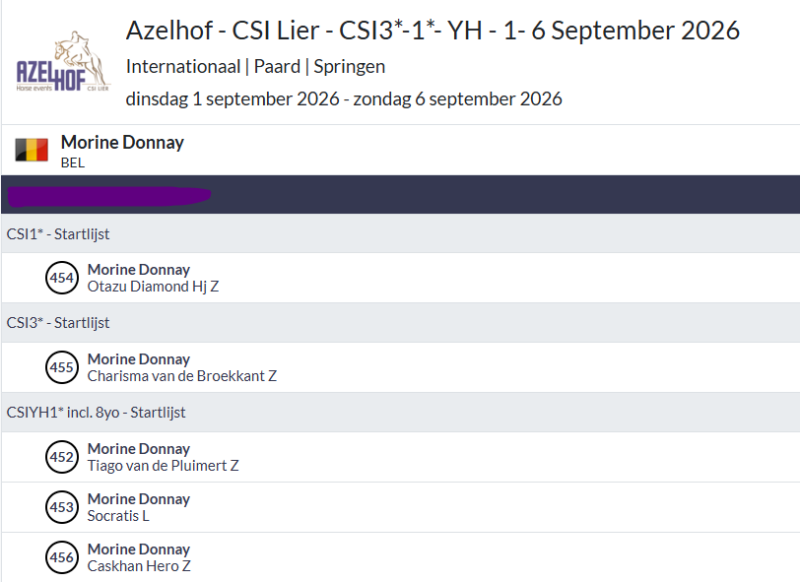Click the BEL country code label
This screenshot has height=582, width=800.
coord(72,163)
